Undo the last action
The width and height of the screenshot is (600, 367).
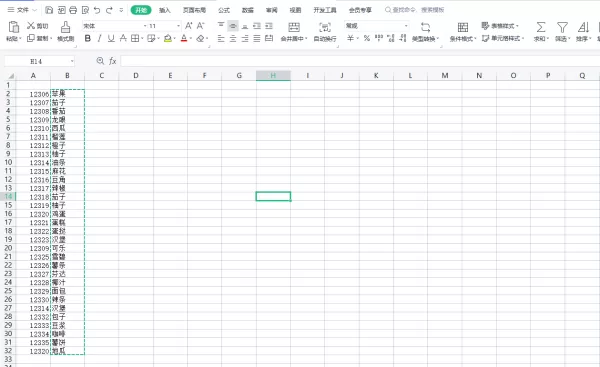tap(97, 10)
